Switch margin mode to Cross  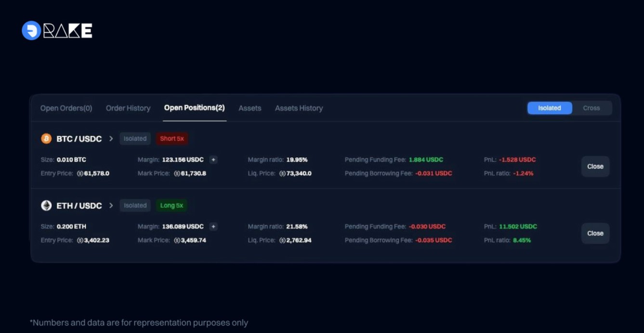[591, 108]
